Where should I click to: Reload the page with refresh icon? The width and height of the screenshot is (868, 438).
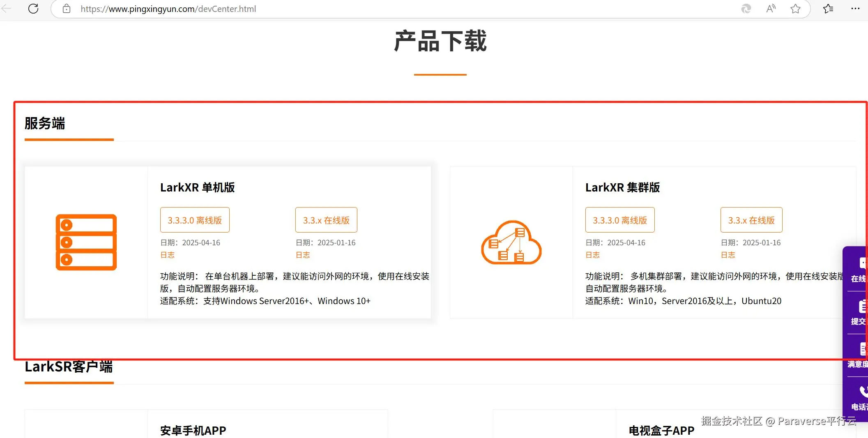(x=33, y=9)
